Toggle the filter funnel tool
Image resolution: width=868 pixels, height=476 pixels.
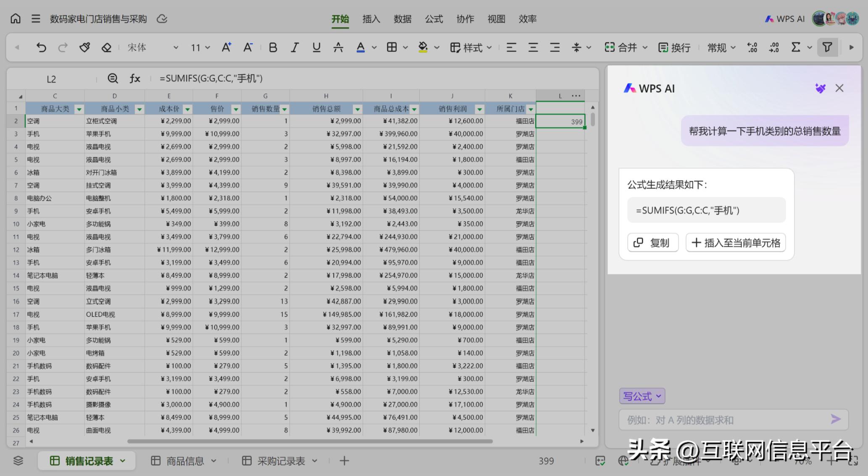pos(827,47)
